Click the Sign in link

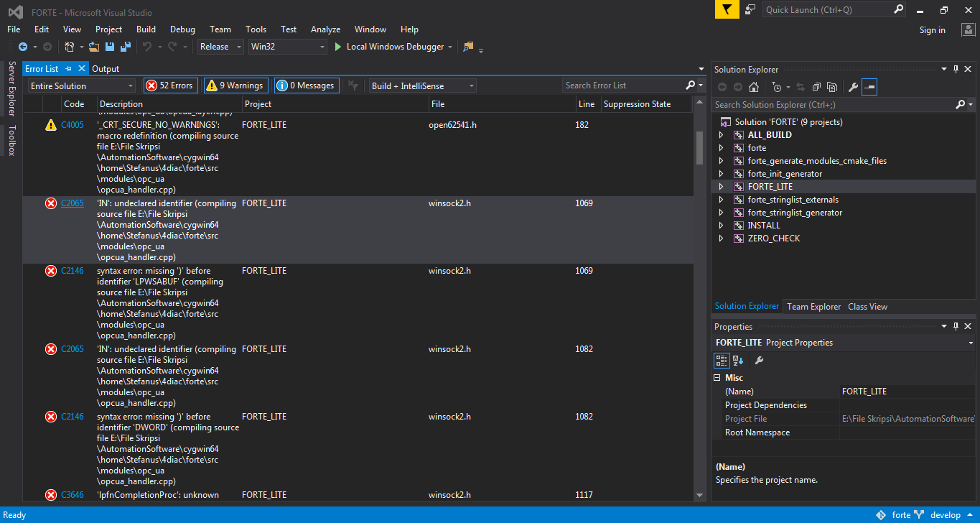pos(932,30)
